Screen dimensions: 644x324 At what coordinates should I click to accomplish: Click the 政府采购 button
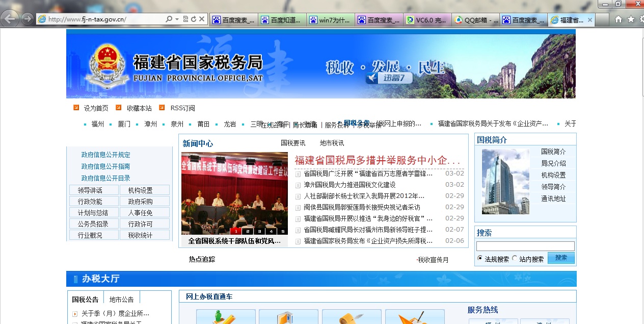pyautogui.click(x=145, y=202)
